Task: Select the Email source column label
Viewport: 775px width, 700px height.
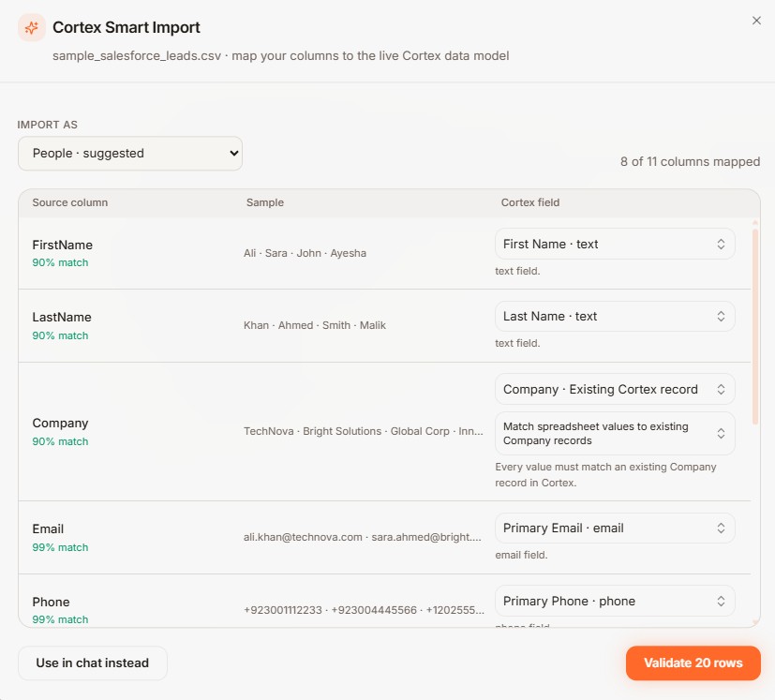Action: coord(48,529)
